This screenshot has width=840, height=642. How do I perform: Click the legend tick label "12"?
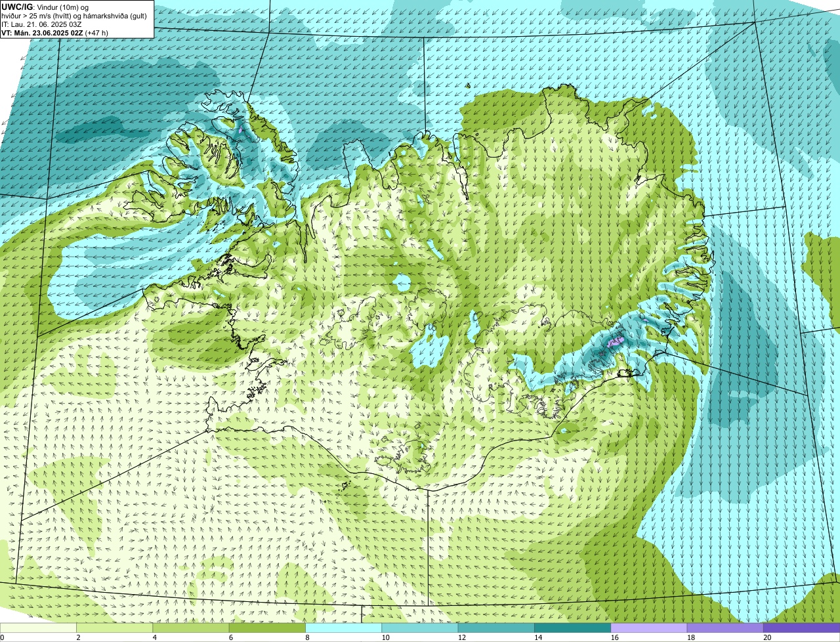tap(461, 637)
